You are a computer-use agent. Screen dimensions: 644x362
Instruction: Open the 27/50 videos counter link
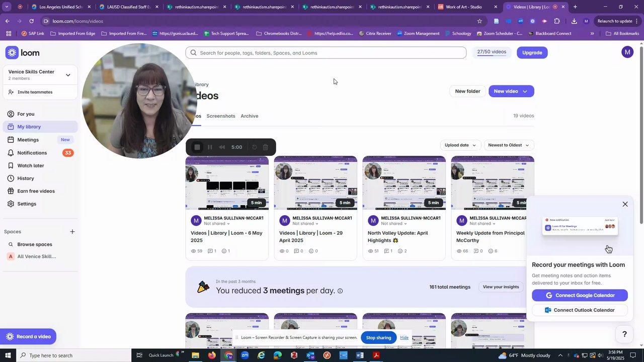(x=492, y=52)
